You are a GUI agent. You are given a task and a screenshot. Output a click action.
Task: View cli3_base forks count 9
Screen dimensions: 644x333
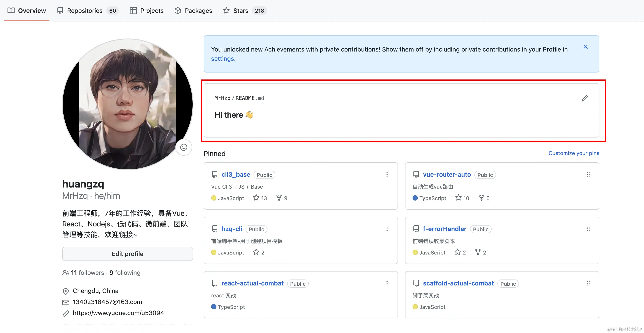(282, 198)
